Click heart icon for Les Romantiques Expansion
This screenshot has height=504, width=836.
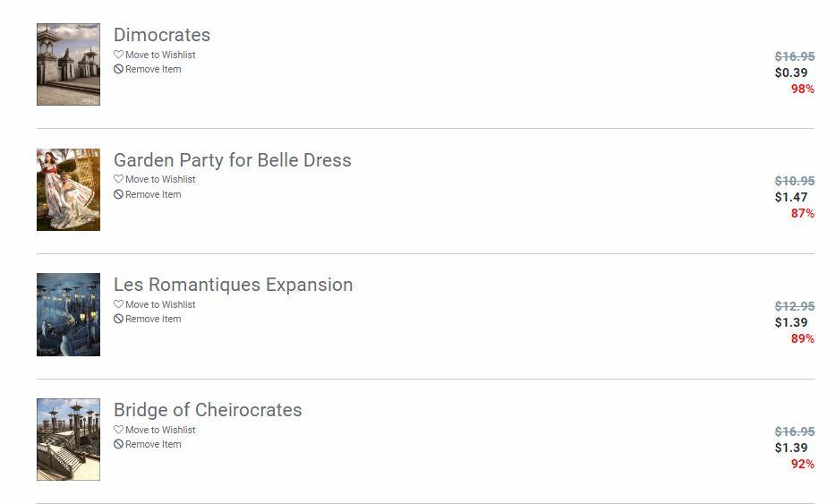(x=118, y=304)
